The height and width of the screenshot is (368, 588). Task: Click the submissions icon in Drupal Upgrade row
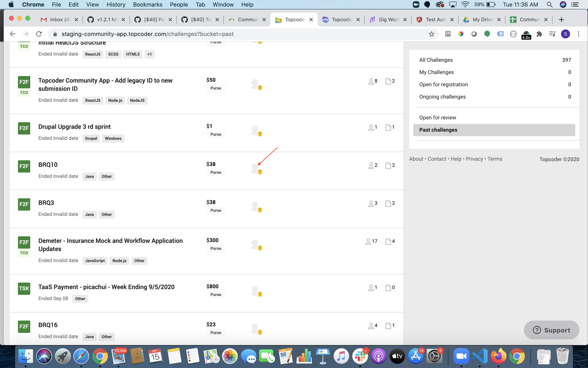click(388, 127)
